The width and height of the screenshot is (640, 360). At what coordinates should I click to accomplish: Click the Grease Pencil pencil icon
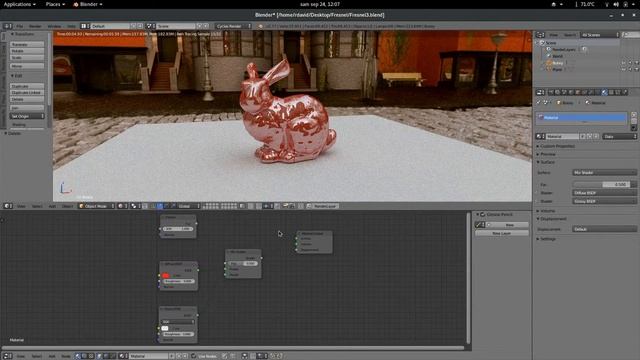point(480,225)
